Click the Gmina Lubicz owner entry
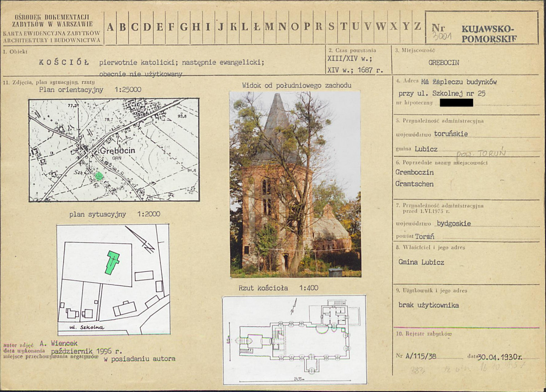 [421, 262]
